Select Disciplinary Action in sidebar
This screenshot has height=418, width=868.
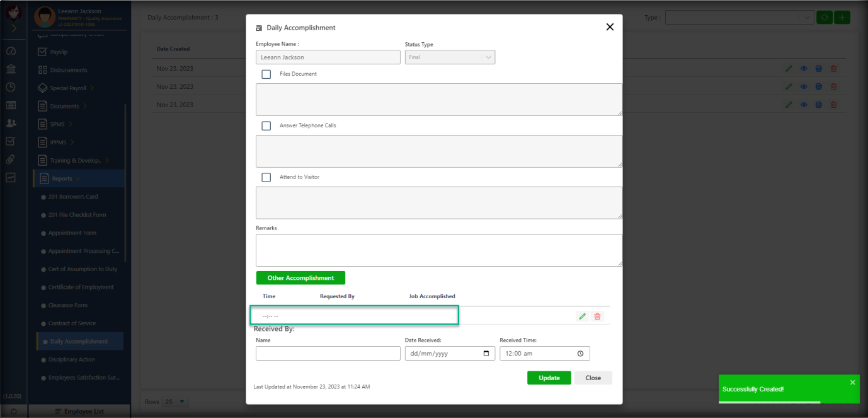pyautogui.click(x=72, y=360)
